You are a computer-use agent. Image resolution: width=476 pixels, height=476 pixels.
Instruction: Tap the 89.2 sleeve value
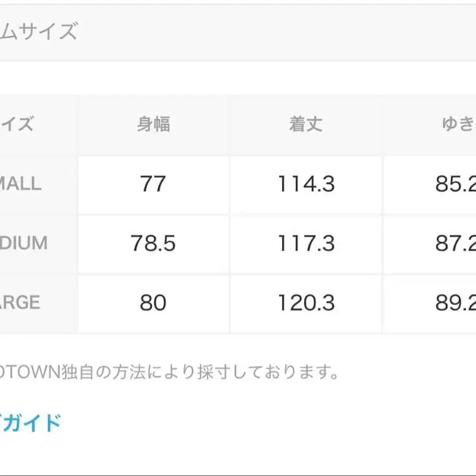coord(455,303)
